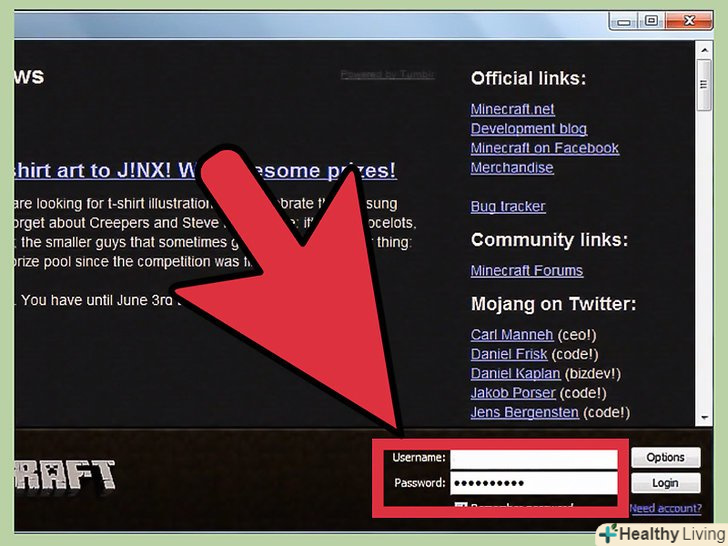Focus the Username input field
This screenshot has height=546, width=728.
click(533, 459)
